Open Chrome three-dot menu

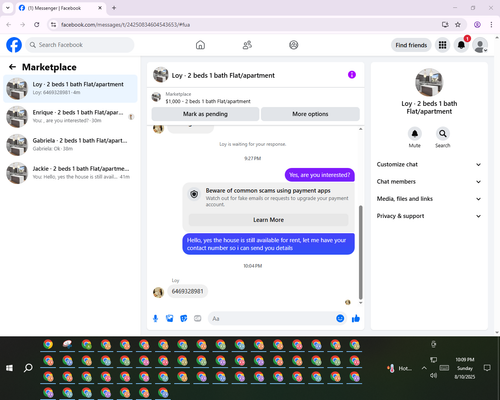[491, 25]
